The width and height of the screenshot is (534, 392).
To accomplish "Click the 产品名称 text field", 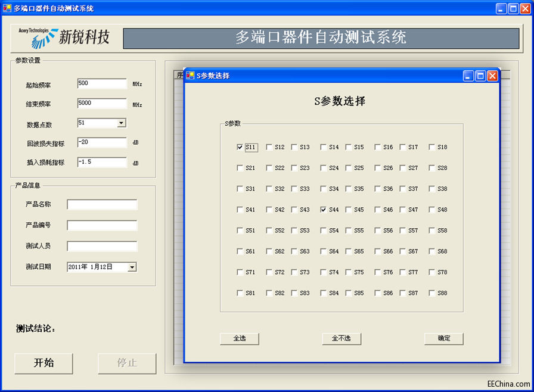I will pos(102,205).
